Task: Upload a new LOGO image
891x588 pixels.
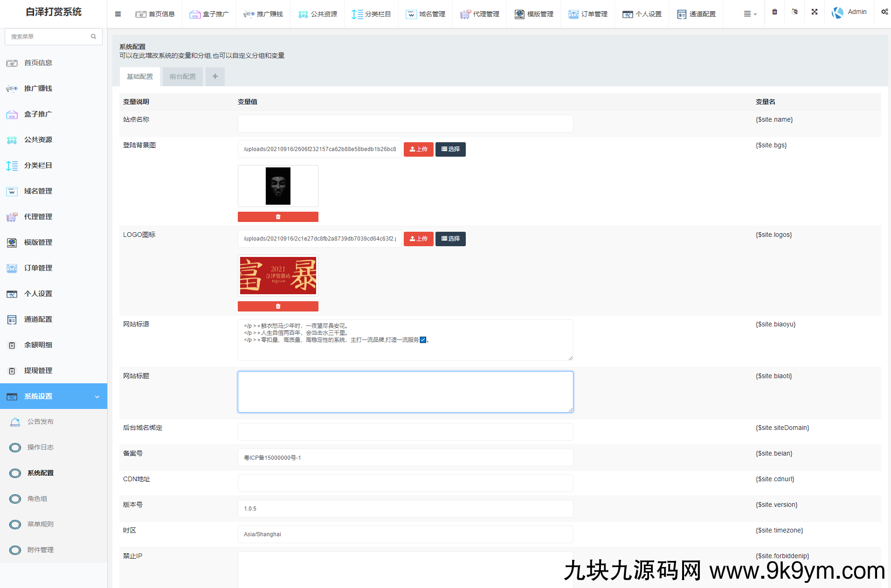Action: [x=418, y=239]
